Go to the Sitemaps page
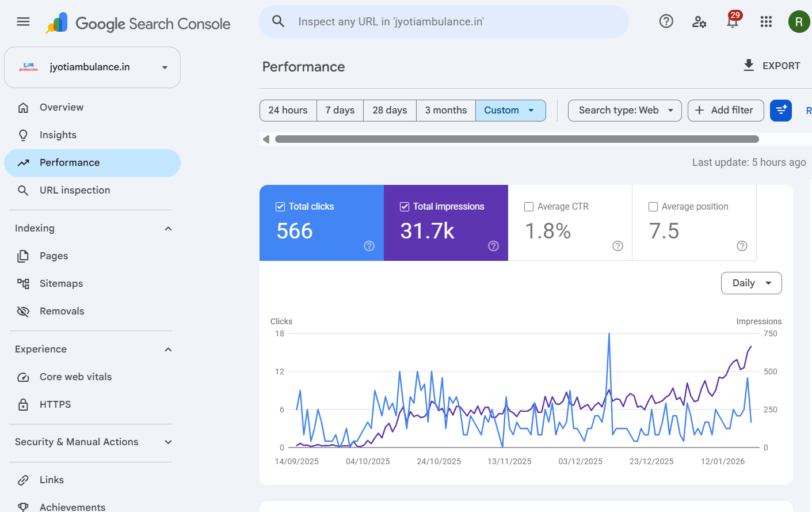The height and width of the screenshot is (512, 812). [x=92, y=284]
